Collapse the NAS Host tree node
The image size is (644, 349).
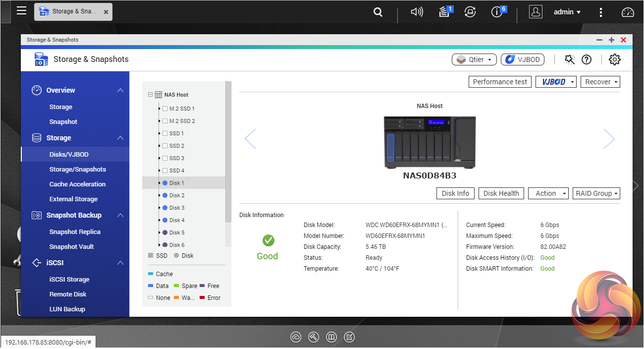pyautogui.click(x=150, y=95)
